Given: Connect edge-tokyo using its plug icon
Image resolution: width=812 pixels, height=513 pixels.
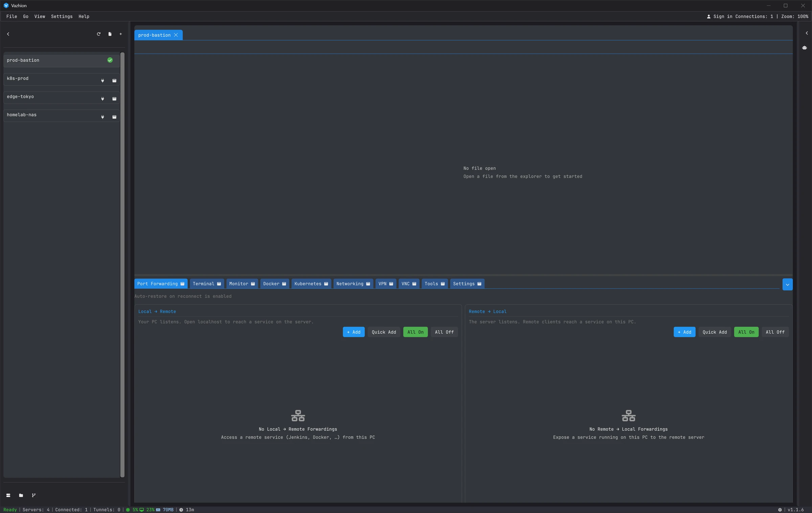Looking at the screenshot, I should click(103, 99).
